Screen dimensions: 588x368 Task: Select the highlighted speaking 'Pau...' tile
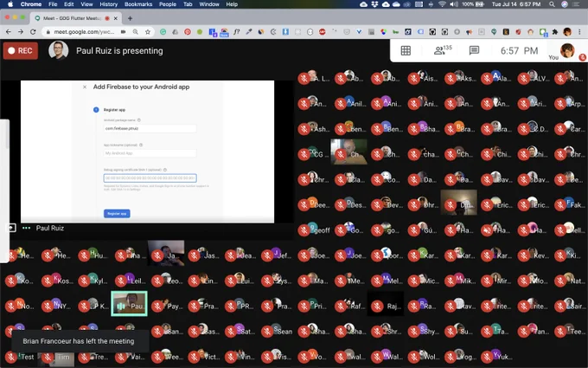130,303
